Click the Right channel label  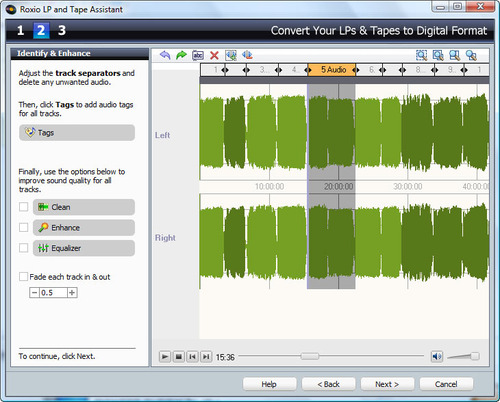(165, 238)
